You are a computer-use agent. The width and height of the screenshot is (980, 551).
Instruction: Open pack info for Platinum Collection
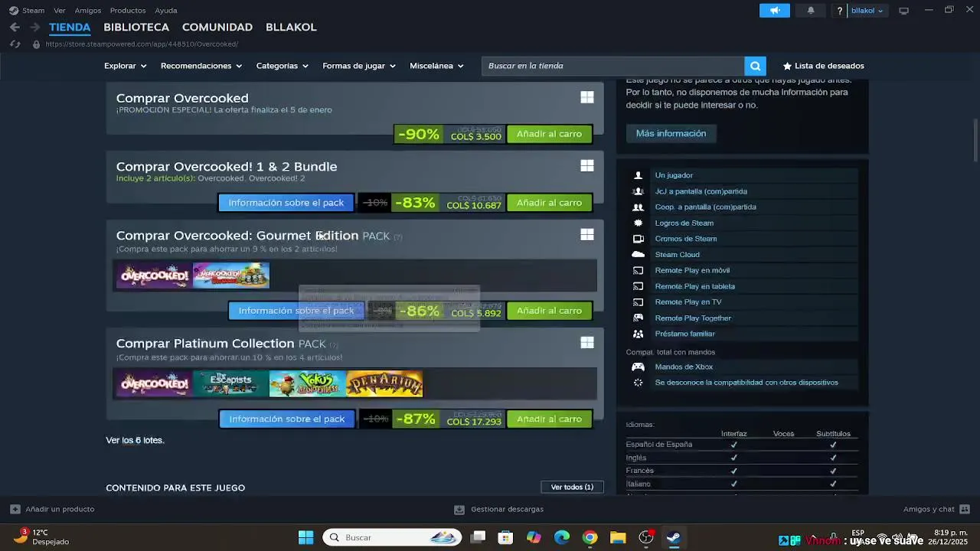(x=287, y=419)
